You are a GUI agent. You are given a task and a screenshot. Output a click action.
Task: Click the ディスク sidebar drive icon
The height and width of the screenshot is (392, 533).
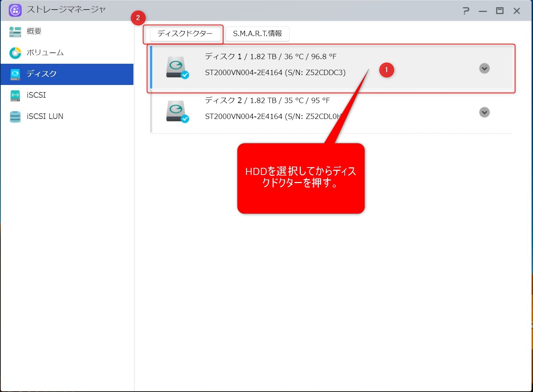(15, 74)
